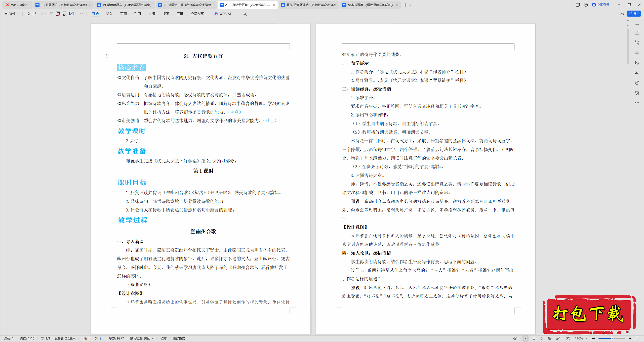
Task: Click the blue shading style icon
Action: tap(71, 14)
